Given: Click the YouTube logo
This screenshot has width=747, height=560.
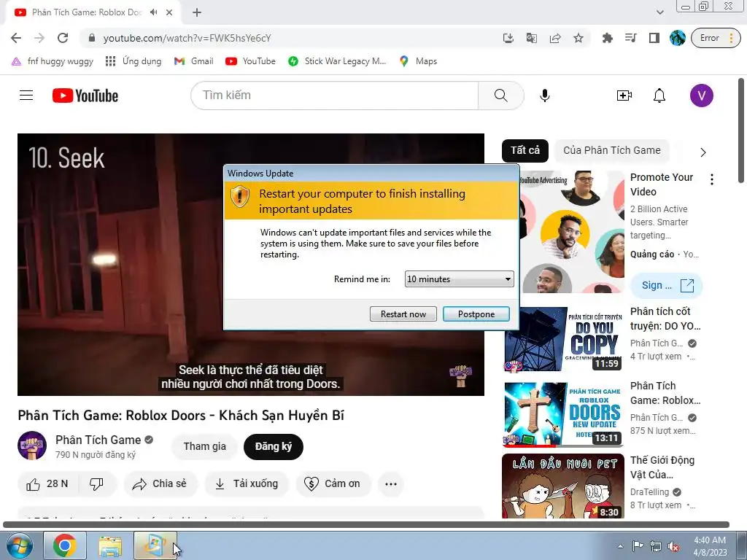Looking at the screenshot, I should click(85, 96).
